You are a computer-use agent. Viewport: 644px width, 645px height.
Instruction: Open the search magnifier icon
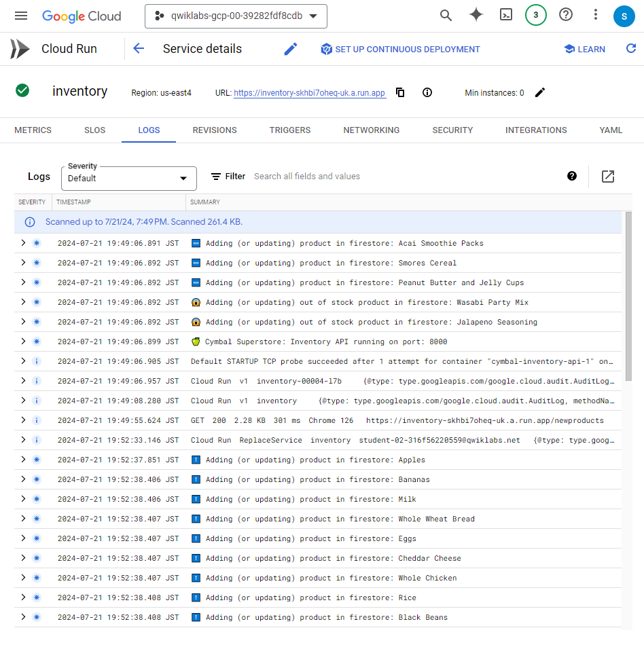(x=446, y=16)
